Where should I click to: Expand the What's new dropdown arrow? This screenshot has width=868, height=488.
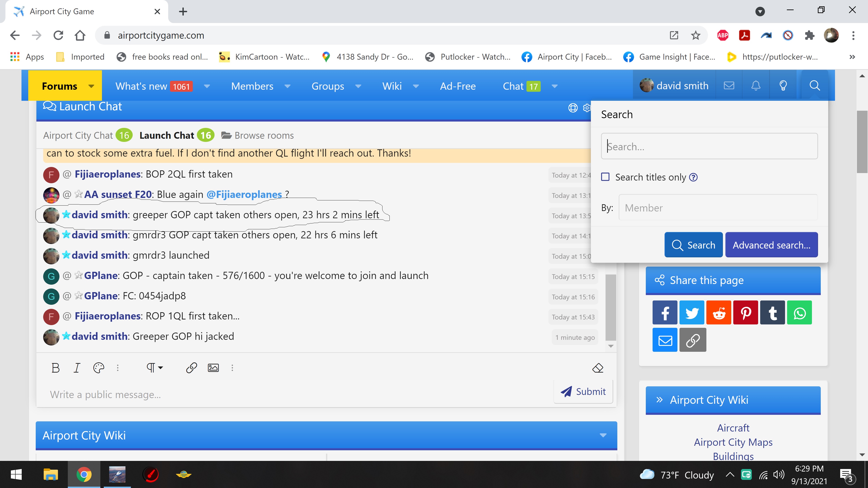click(207, 86)
